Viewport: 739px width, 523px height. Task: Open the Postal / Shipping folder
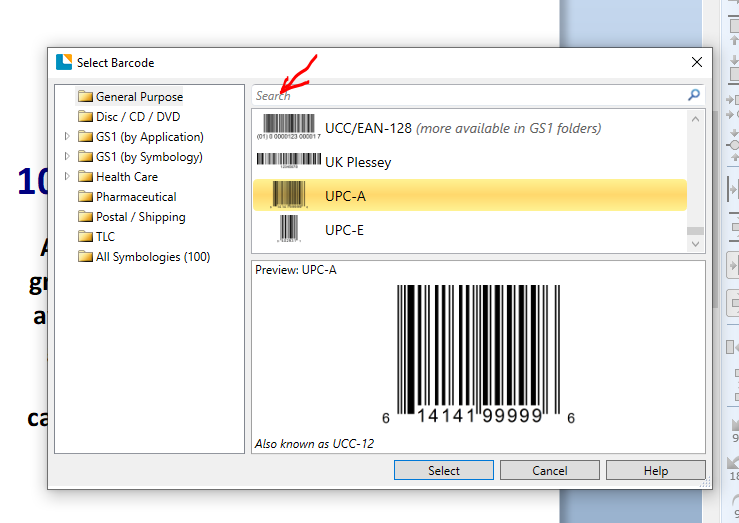[x=140, y=217]
